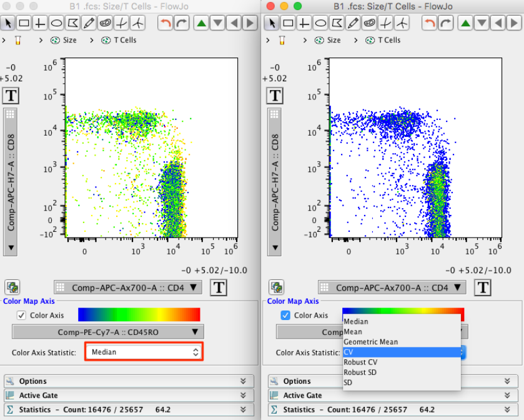Select Median from the statistic list
This screenshot has height=420, width=524.
(x=402, y=321)
